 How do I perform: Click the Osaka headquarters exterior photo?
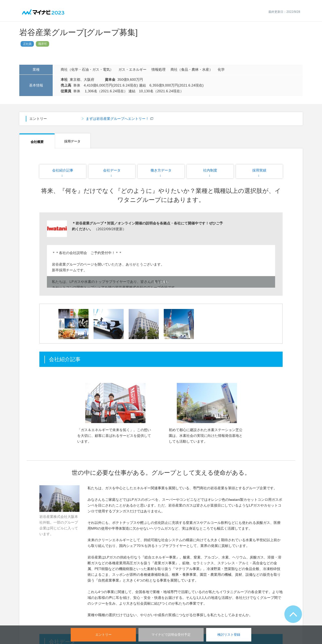(59, 499)
